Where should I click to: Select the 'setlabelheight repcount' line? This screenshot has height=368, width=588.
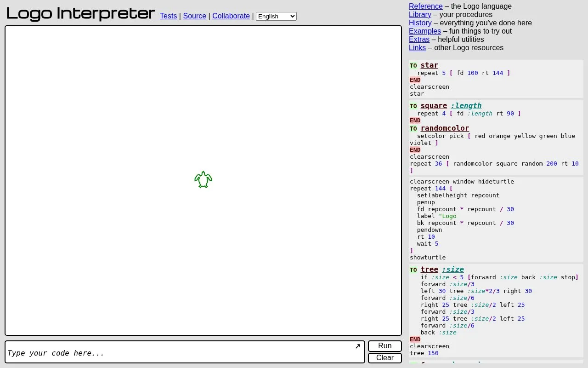coord(458,195)
